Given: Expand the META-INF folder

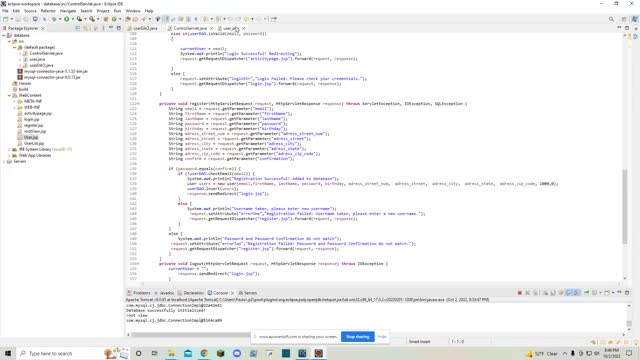Looking at the screenshot, I should point(15,101).
